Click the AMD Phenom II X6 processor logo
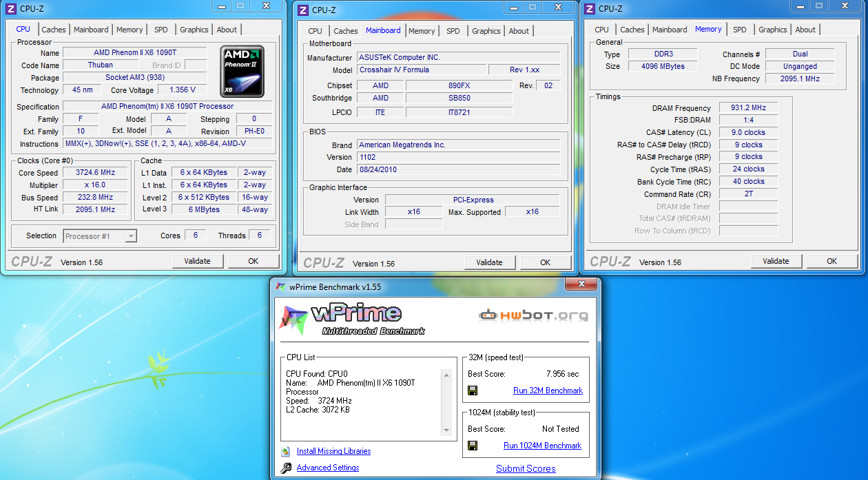This screenshot has height=480, width=868. (x=242, y=72)
